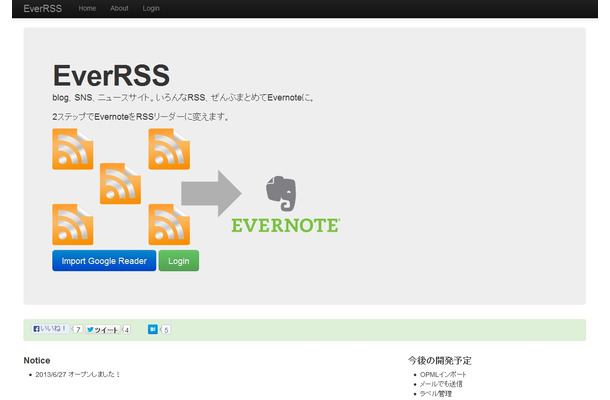Click the Evernote elephant logo
The width and height of the screenshot is (610, 400).
281,193
